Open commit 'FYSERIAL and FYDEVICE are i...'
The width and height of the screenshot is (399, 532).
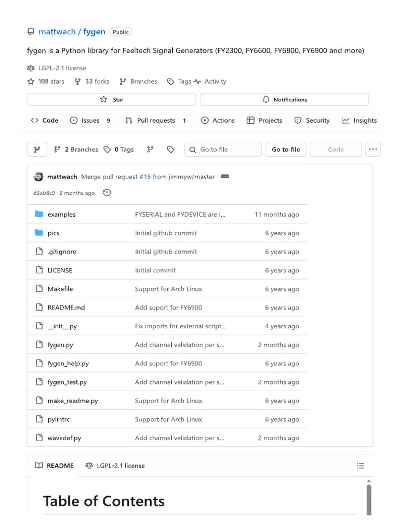click(x=180, y=215)
